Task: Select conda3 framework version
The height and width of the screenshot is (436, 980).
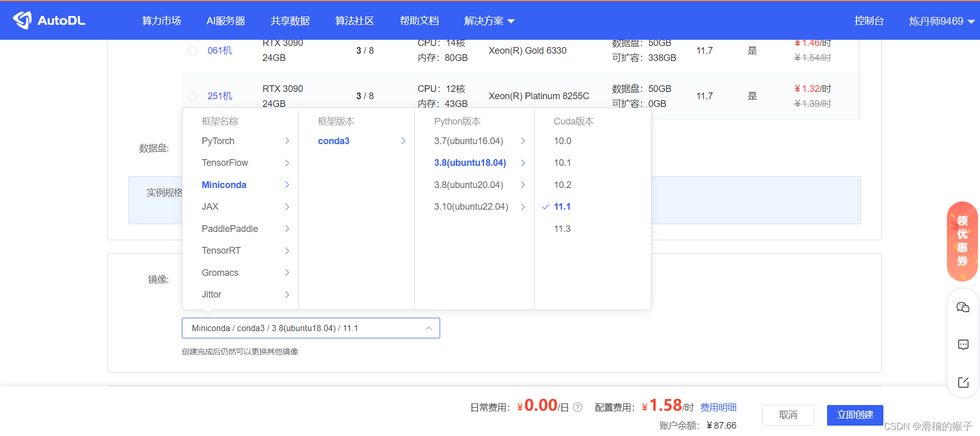Action: tap(334, 141)
